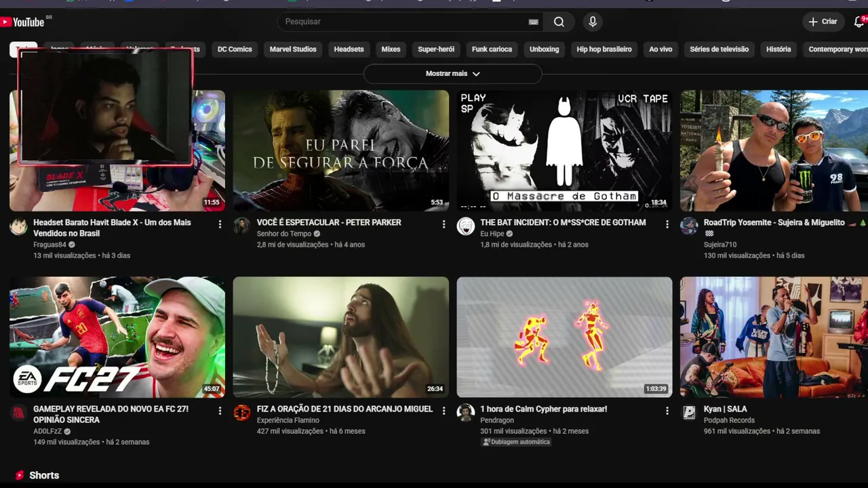The width and height of the screenshot is (868, 488).
Task: Open Senhor do Tempo channel avatar
Action: coord(242,226)
